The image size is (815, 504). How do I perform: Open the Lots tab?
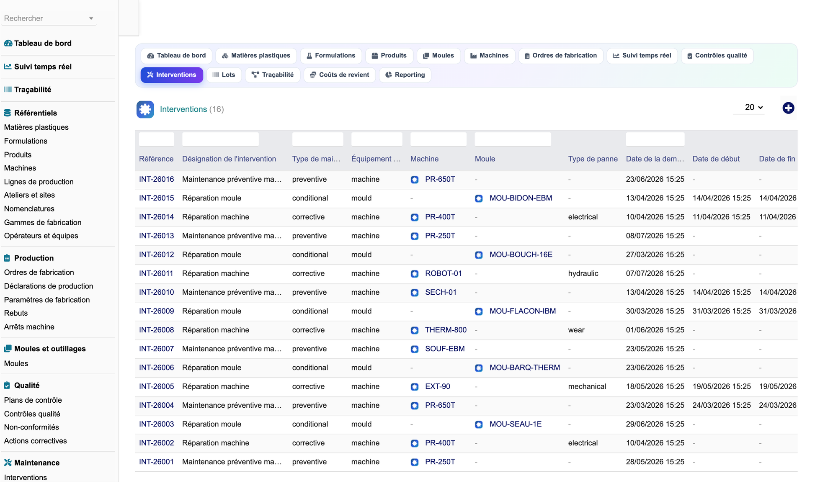tap(224, 75)
